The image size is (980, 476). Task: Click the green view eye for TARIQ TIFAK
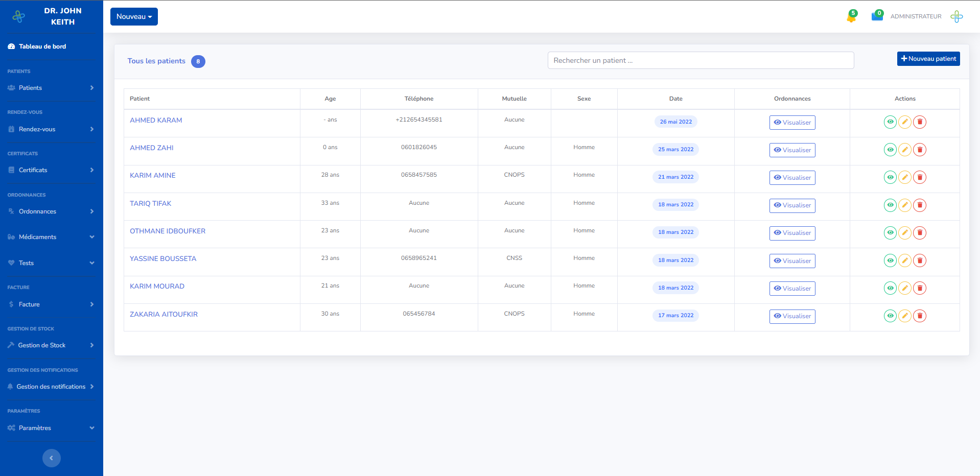[890, 205]
